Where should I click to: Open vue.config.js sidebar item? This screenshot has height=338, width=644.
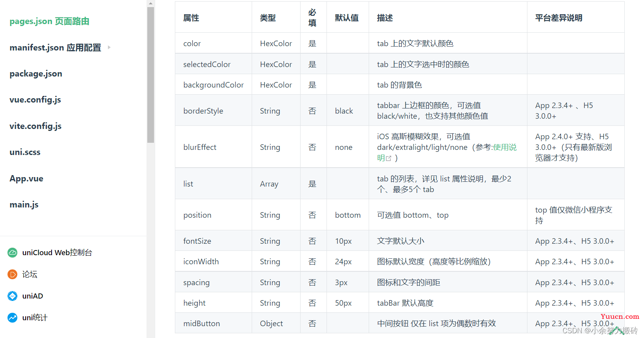pos(35,100)
